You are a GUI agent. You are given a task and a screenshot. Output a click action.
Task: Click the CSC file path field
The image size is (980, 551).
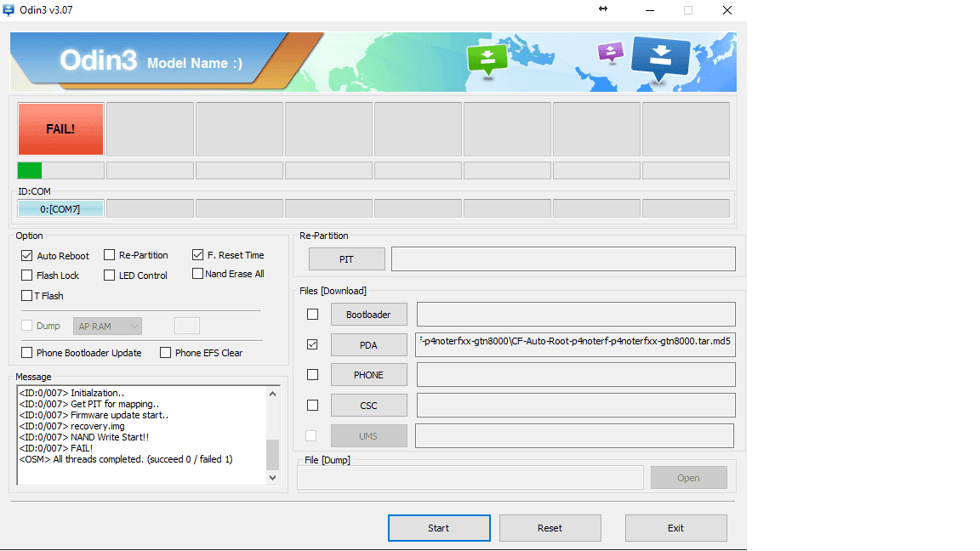coord(576,406)
